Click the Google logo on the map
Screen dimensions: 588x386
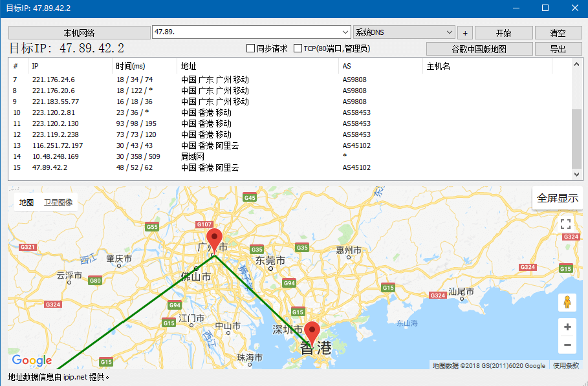click(32, 360)
